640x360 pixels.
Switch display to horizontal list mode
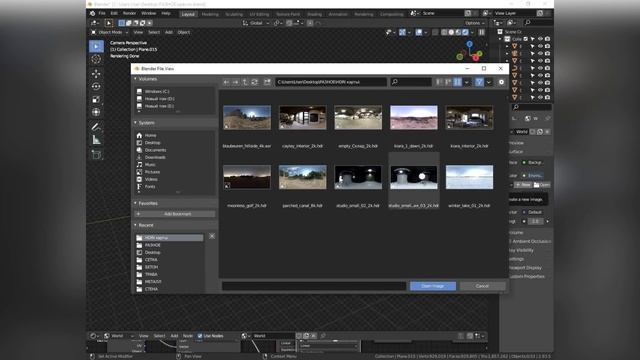[x=448, y=82]
